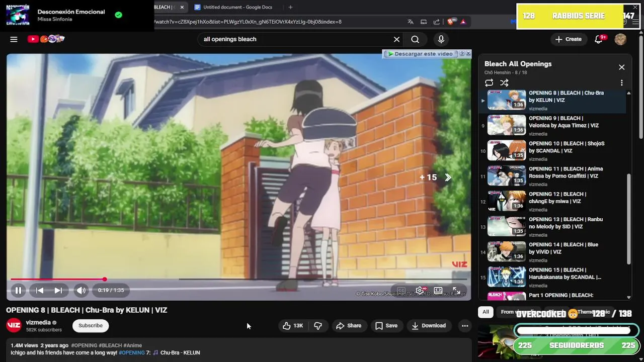Run search with the magnifier button
The height and width of the screenshot is (362, 644).
415,39
